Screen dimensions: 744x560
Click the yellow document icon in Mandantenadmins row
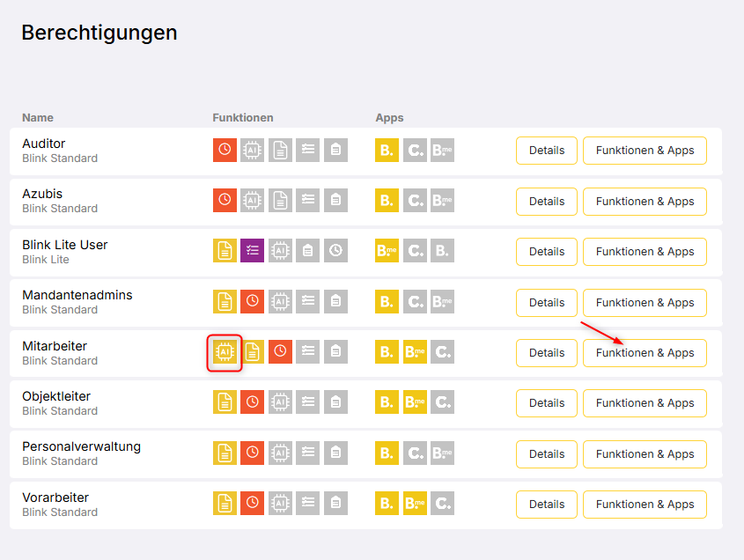point(225,302)
